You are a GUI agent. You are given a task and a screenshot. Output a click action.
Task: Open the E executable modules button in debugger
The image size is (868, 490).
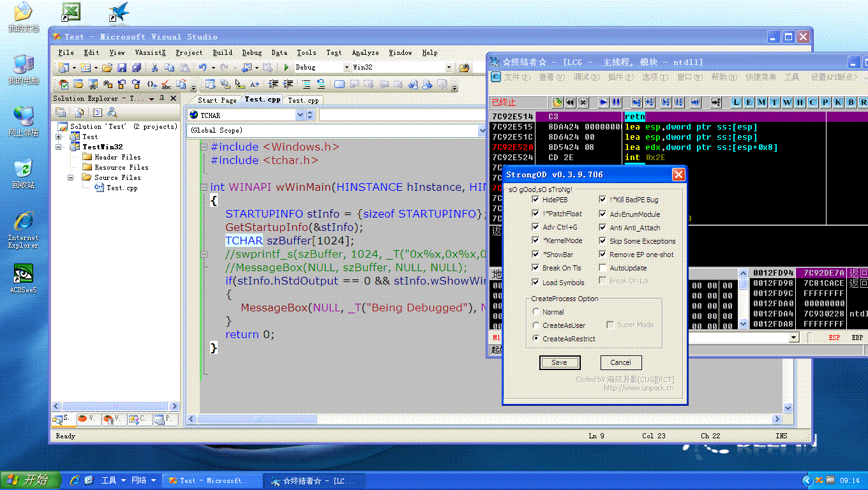coord(749,102)
